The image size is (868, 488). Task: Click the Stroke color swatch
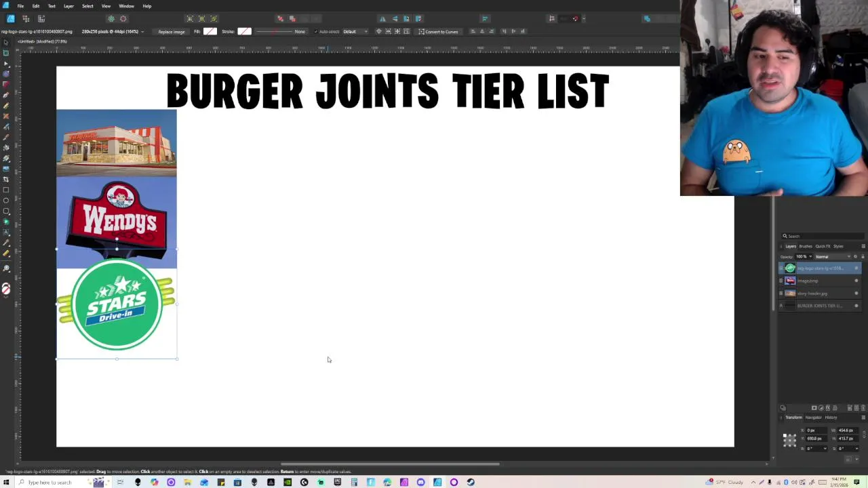click(x=244, y=31)
